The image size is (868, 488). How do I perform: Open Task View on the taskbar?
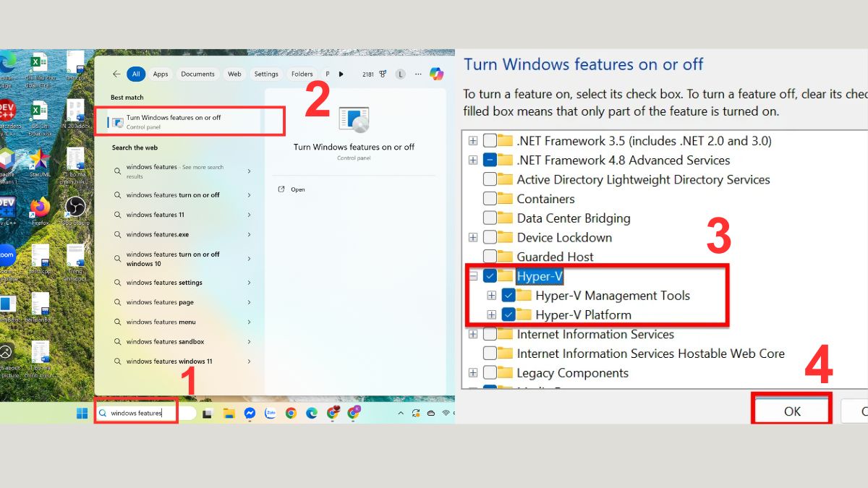coord(208,413)
